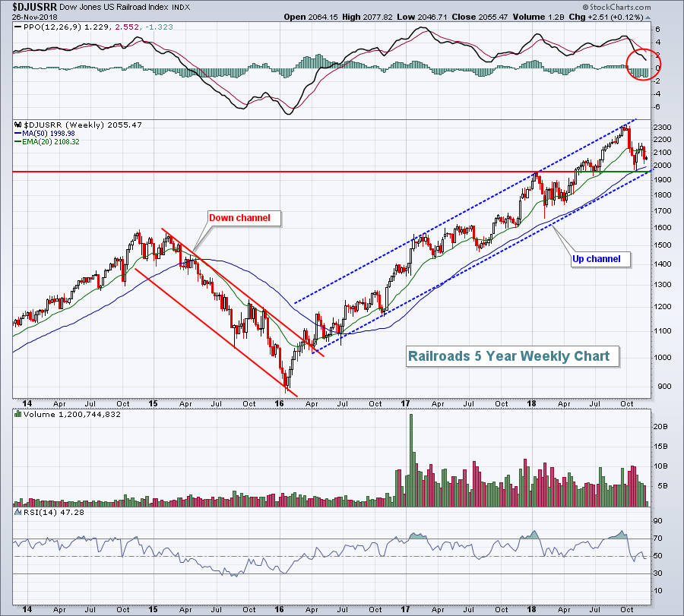Click the -6 label on PPO axis
The width and height of the screenshot is (684, 616).
coord(657,107)
